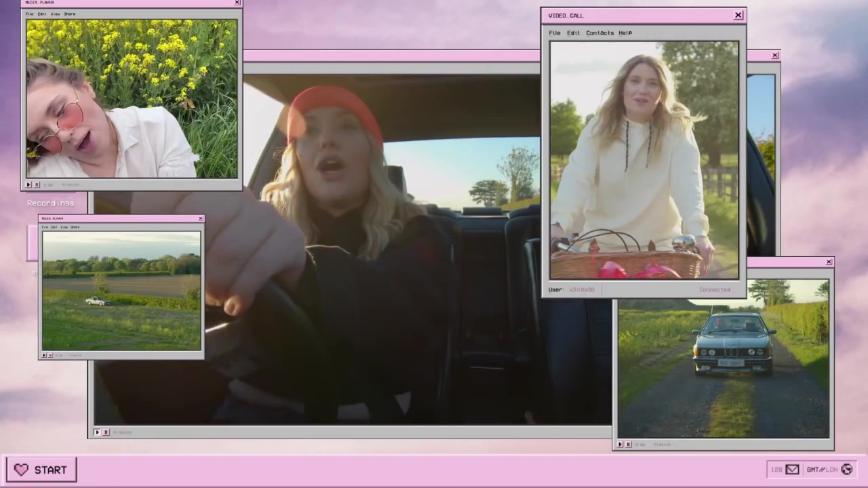This screenshot has height=488, width=868.
Task: Close the flower field MEDIA_PLAYER window
Action: (237, 3)
